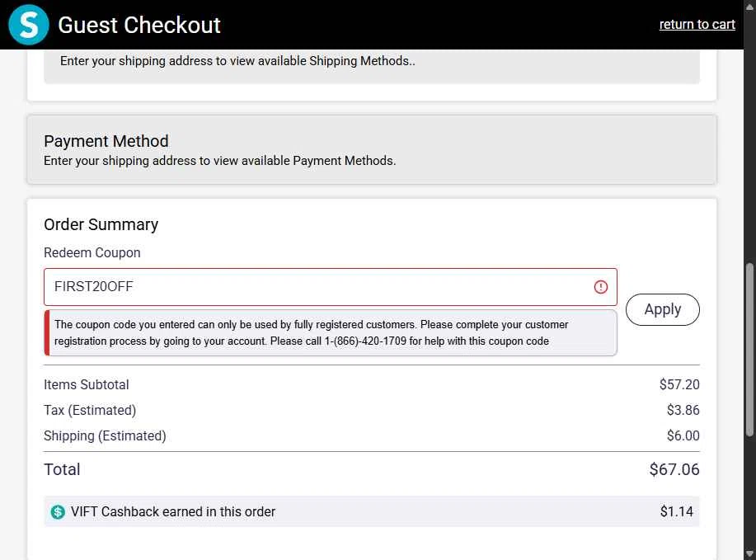Click the red error icon in coupon field
The width and height of the screenshot is (756, 560).
point(600,287)
